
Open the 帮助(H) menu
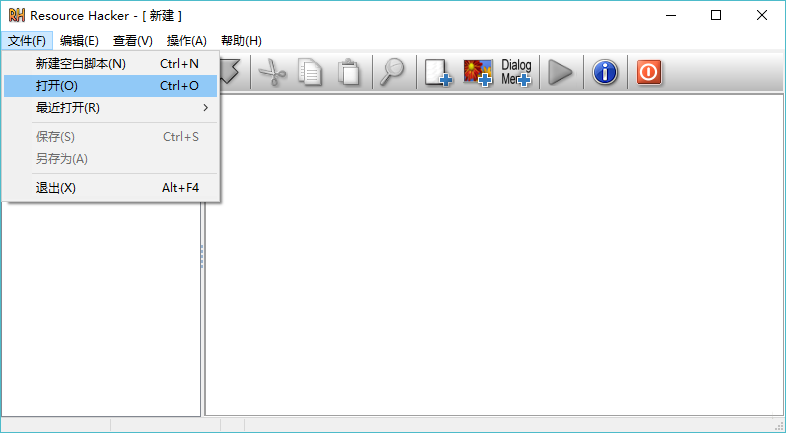click(241, 41)
